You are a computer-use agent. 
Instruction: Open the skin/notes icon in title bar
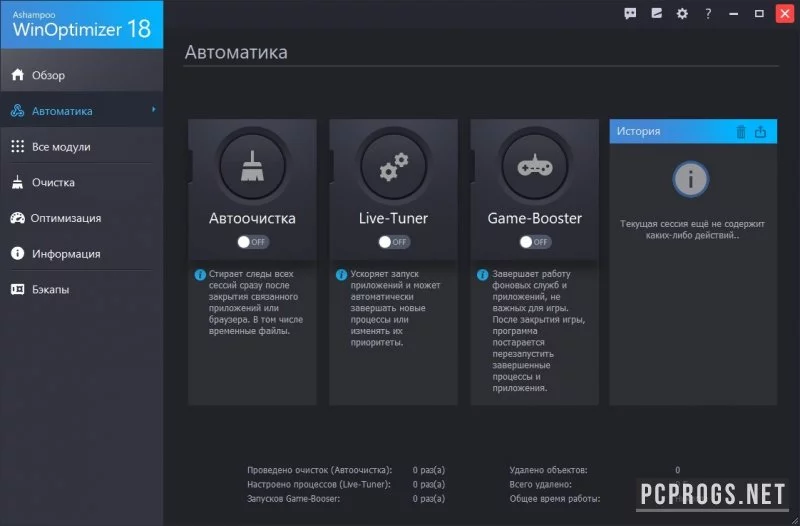click(x=657, y=14)
